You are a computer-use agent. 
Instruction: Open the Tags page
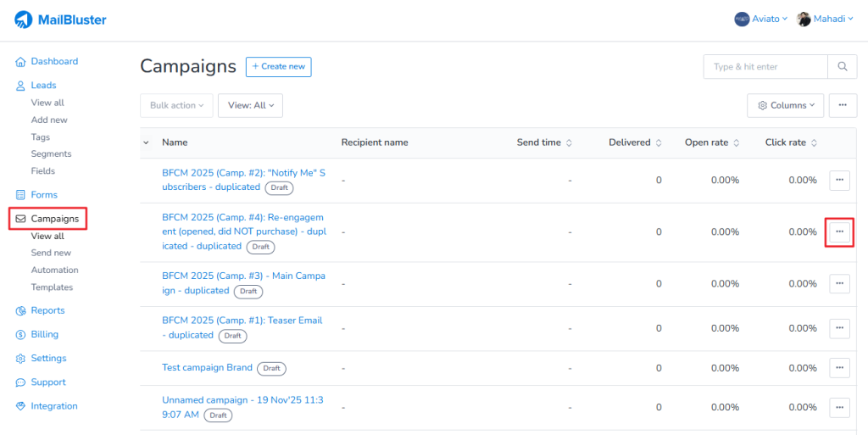coord(41,137)
